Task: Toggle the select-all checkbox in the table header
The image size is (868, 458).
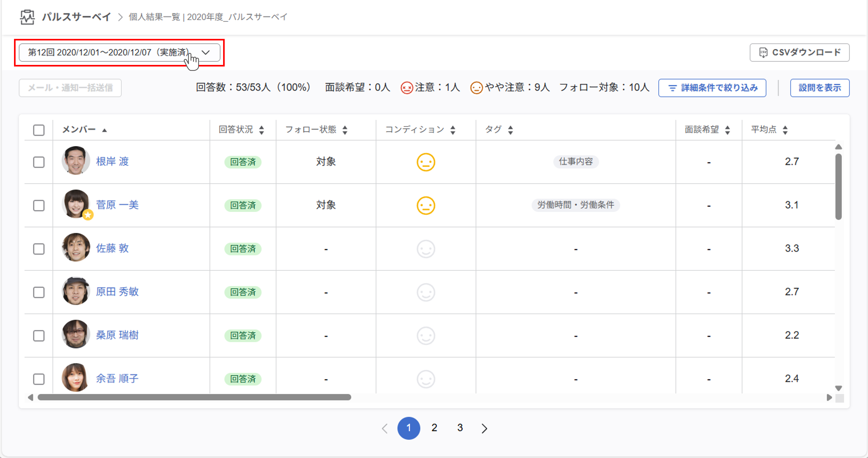Action: [38, 130]
